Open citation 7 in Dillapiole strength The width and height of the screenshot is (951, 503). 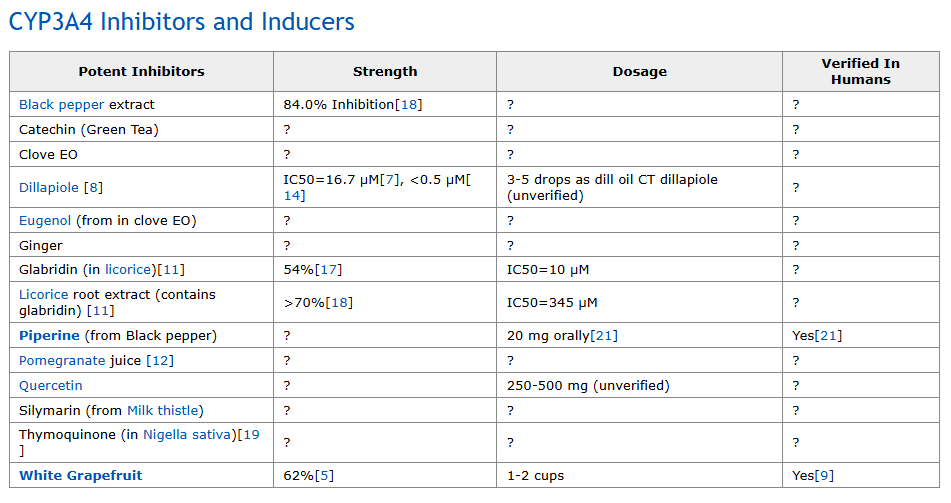tap(389, 180)
